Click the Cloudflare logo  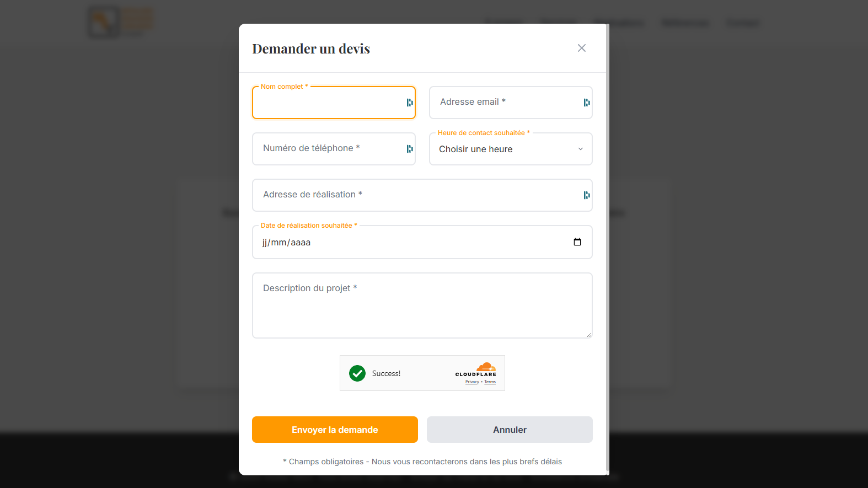click(x=484, y=369)
